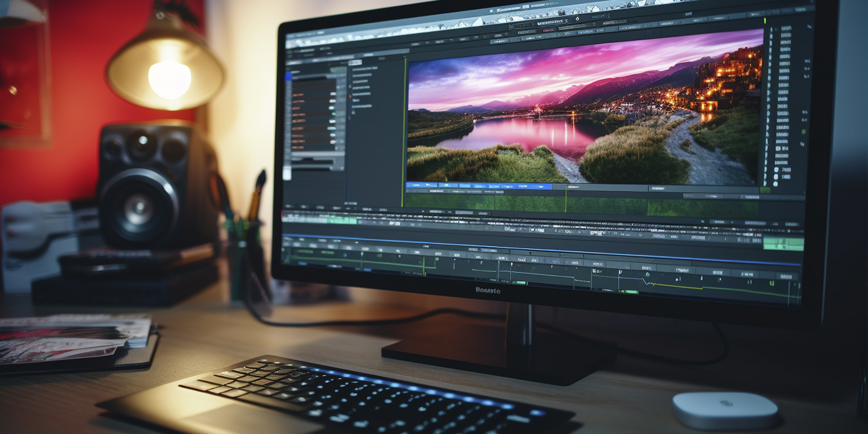Viewport: 868px width, 434px height.
Task: Click the yellow playhead line under the preview
Action: 566,199
